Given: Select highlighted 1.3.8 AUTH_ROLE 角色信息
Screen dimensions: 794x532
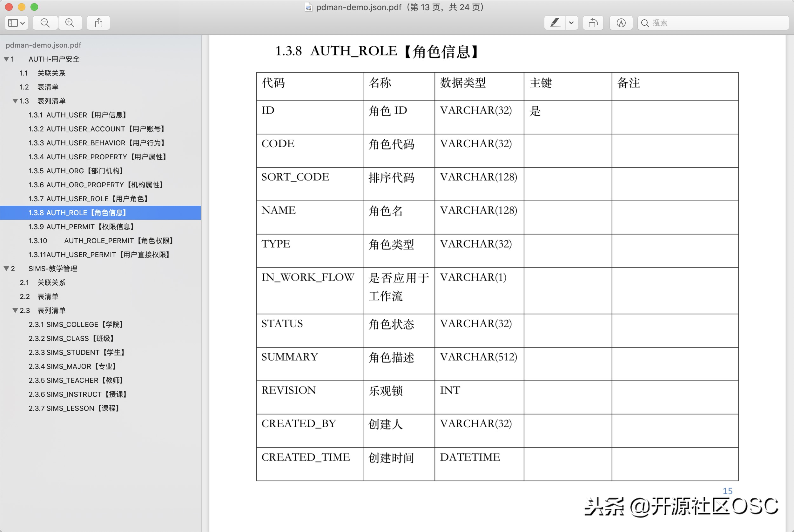Looking at the screenshot, I should [x=100, y=212].
